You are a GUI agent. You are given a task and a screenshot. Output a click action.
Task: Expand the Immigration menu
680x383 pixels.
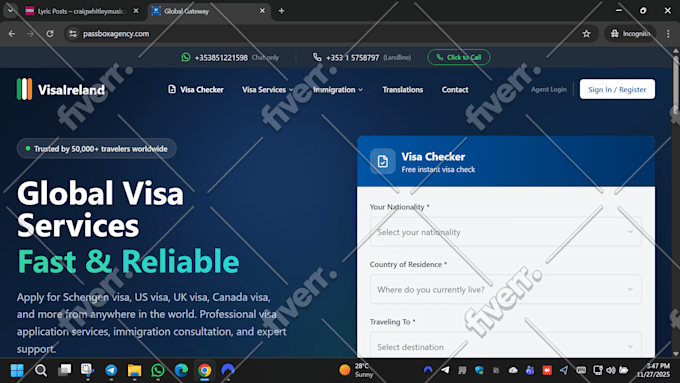[338, 89]
